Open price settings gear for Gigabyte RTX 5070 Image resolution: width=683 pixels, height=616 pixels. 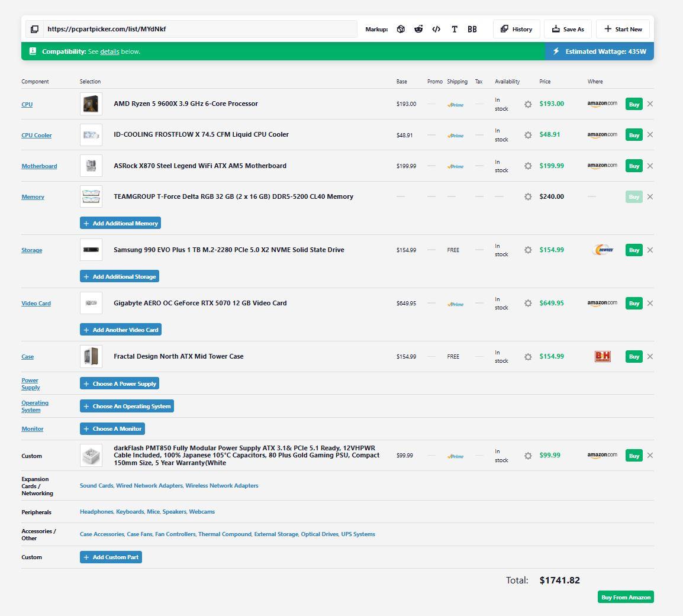click(528, 303)
